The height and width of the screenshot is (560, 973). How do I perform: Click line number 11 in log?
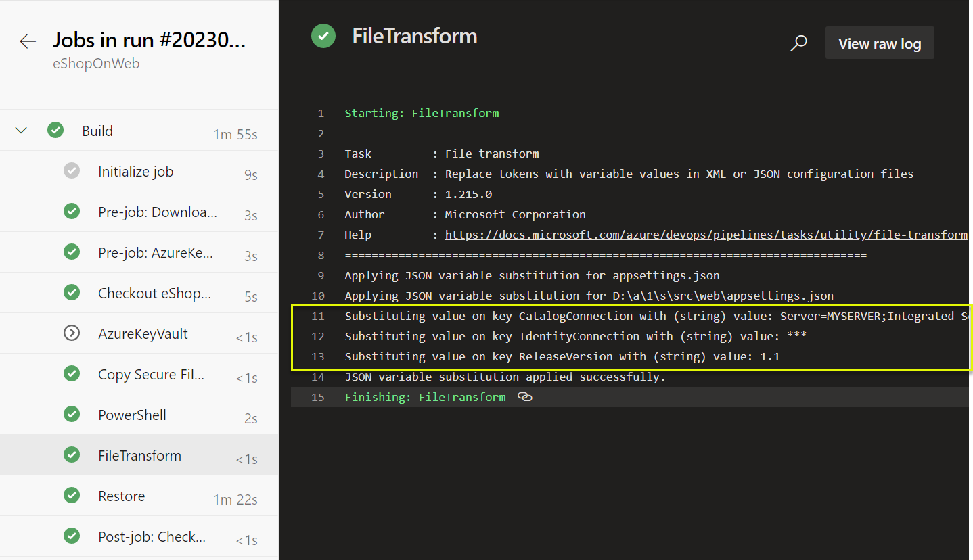pyautogui.click(x=318, y=316)
